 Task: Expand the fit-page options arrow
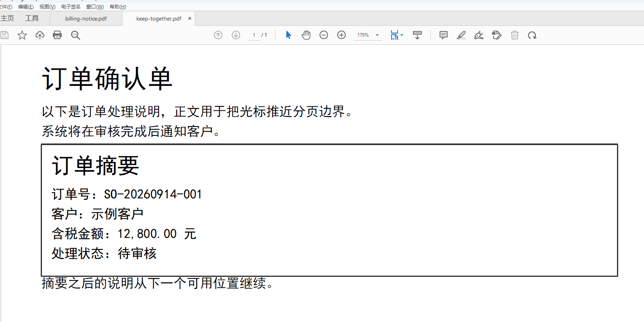click(x=402, y=35)
